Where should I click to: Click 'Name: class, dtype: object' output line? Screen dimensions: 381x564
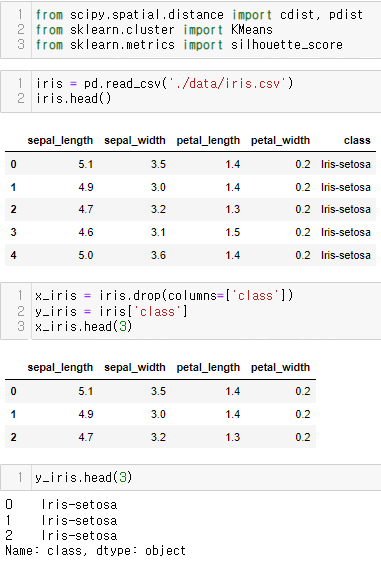point(95,551)
